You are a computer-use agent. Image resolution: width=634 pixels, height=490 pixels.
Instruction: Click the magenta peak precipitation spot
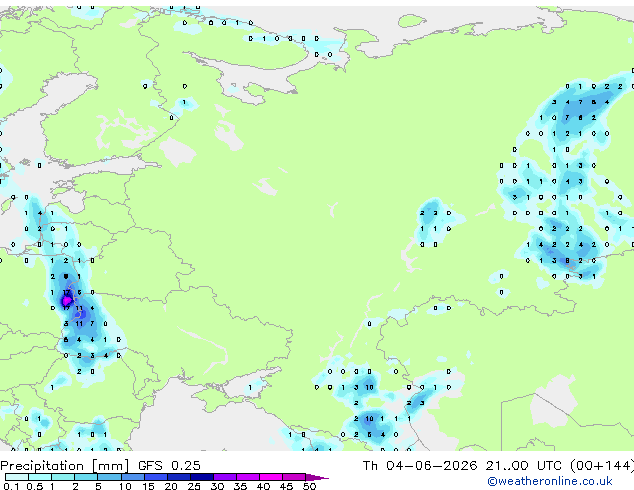pyautogui.click(x=66, y=300)
